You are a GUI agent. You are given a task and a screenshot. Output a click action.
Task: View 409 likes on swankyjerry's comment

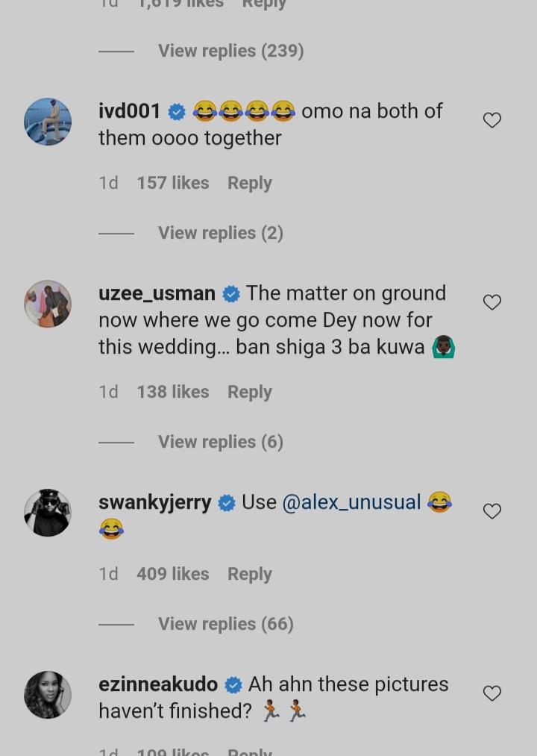(x=172, y=574)
